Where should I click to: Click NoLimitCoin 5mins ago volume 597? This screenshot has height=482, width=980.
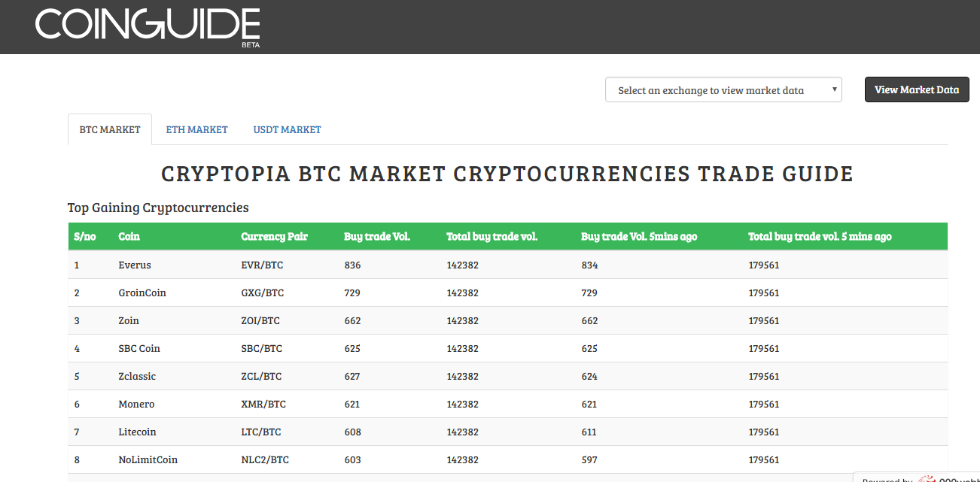pos(589,459)
